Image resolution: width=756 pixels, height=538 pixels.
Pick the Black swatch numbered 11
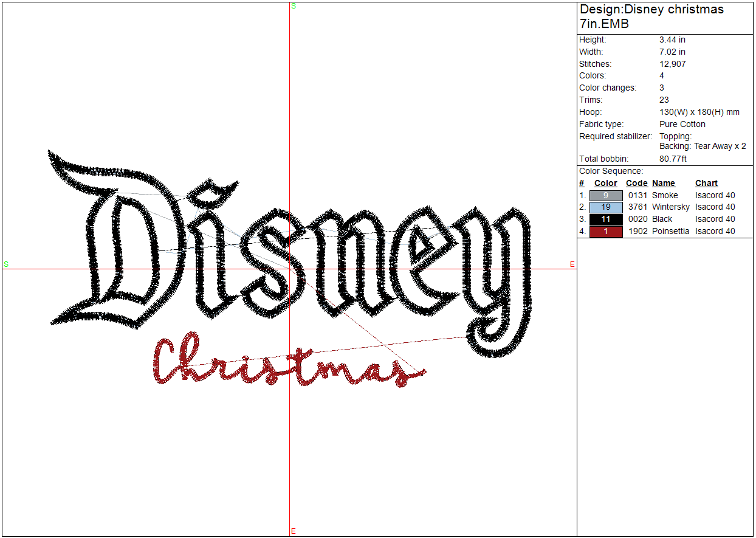click(x=605, y=219)
